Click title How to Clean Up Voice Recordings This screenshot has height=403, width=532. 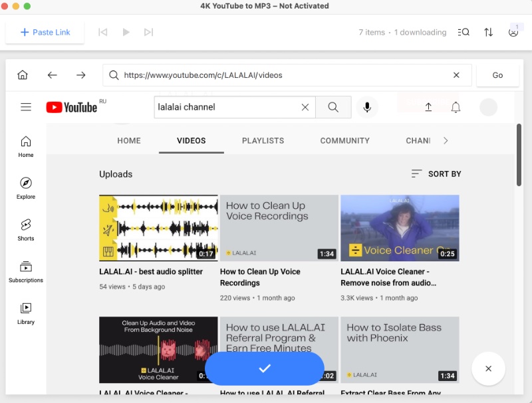(260, 277)
